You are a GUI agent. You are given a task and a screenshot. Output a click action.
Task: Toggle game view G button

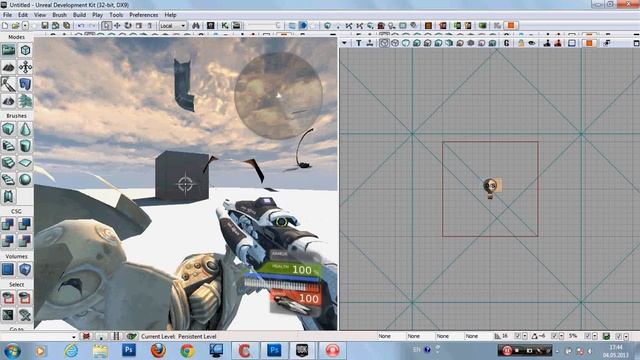(507, 43)
